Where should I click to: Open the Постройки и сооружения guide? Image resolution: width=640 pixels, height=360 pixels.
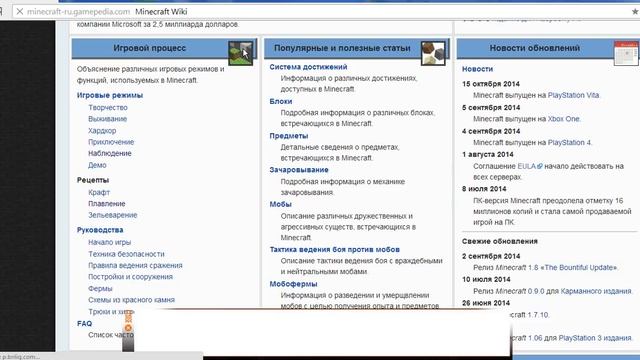[130, 277]
